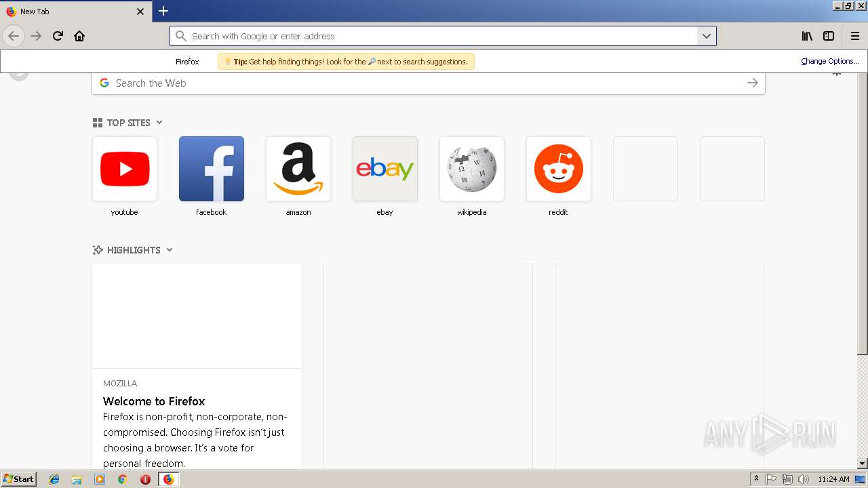Open a new tab with plus button
The height and width of the screenshot is (488, 868).
[x=163, y=11]
